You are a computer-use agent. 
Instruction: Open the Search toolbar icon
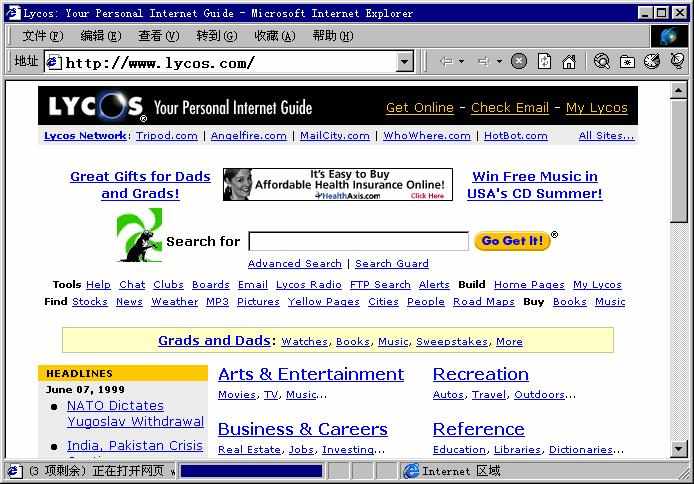pyautogui.click(x=601, y=61)
